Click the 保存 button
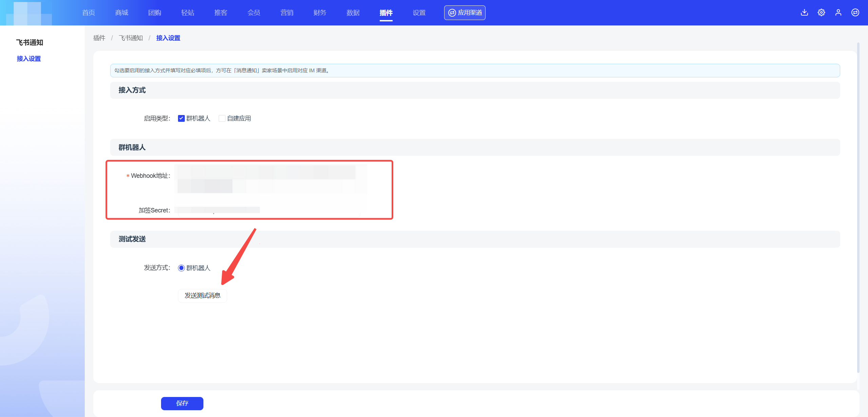Screen dimensions: 868x417 point(182,403)
